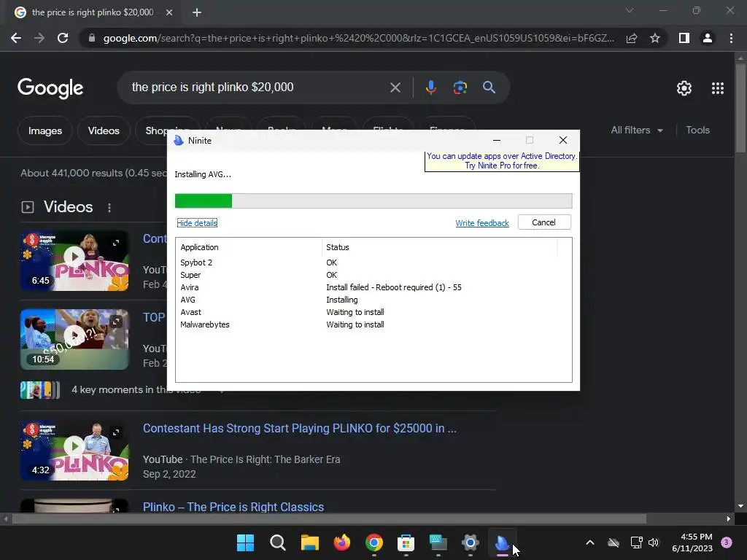This screenshot has width=747, height=560.
Task: Open Contestant Has Strong Start video link
Action: tap(300, 428)
